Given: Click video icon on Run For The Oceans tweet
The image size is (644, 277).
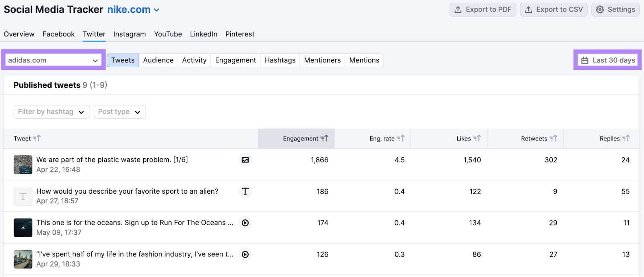Looking at the screenshot, I should (245, 223).
